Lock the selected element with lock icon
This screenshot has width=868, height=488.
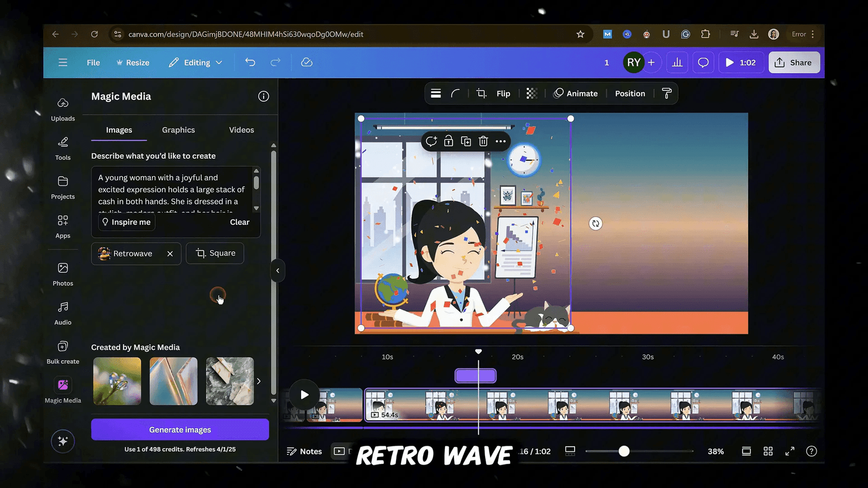coord(449,142)
